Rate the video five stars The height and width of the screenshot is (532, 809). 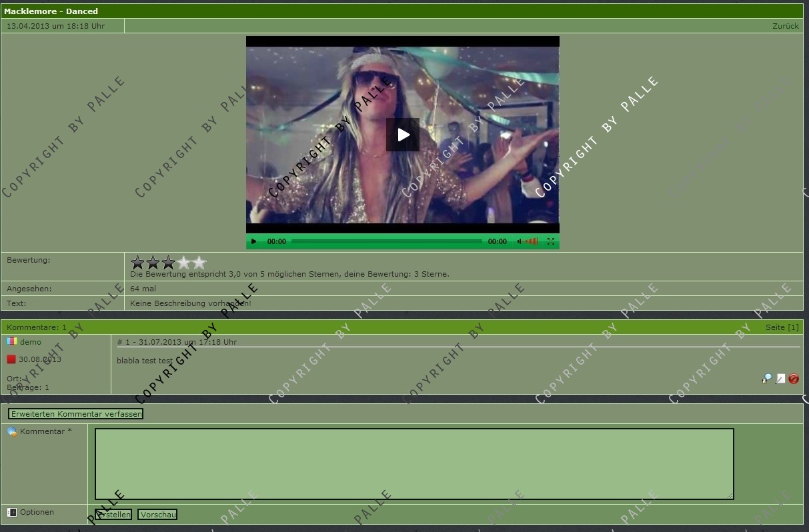pos(199,263)
